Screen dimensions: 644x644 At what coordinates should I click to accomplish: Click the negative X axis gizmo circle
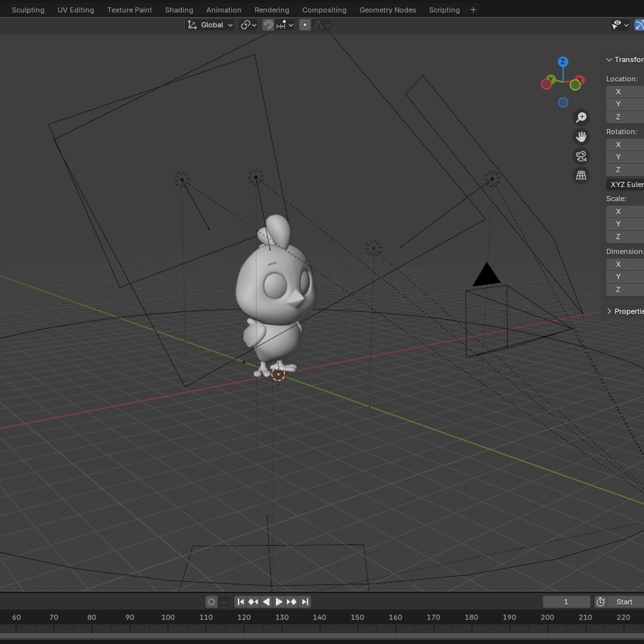point(546,84)
